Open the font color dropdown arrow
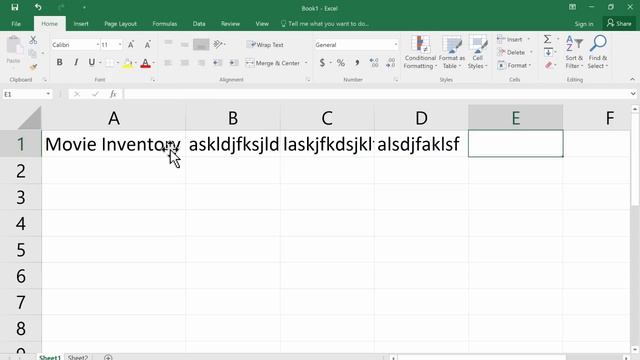This screenshot has width=640, height=360. (153, 63)
